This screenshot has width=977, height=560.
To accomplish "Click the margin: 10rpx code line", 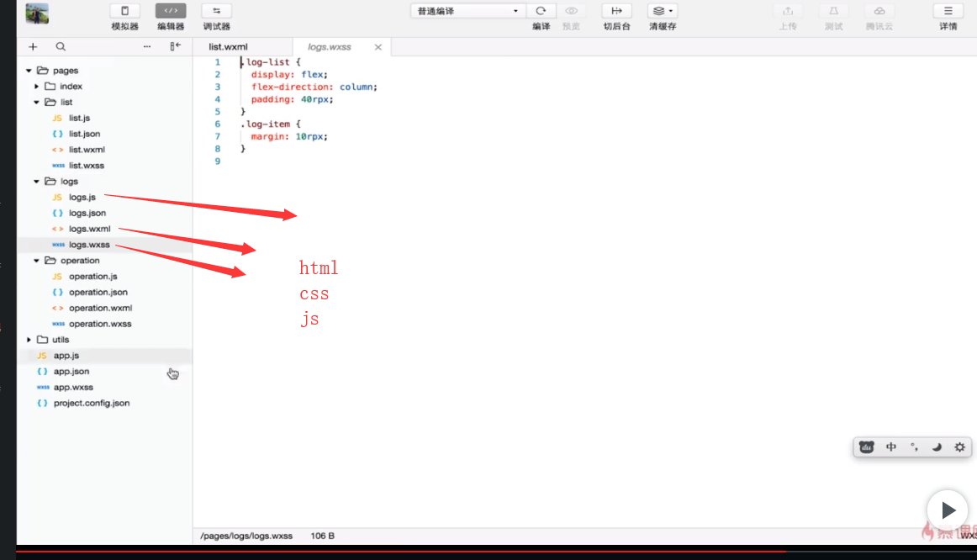I will (x=289, y=136).
